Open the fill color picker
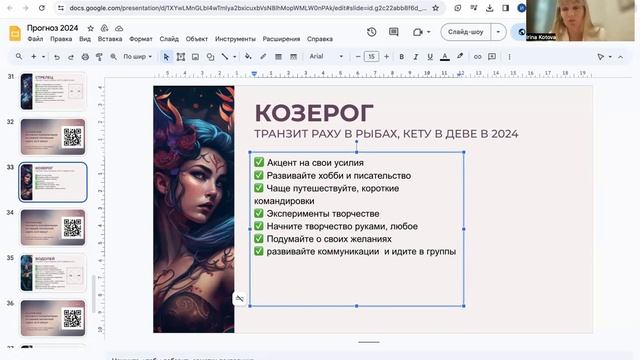The height and width of the screenshot is (360, 640). 248,57
